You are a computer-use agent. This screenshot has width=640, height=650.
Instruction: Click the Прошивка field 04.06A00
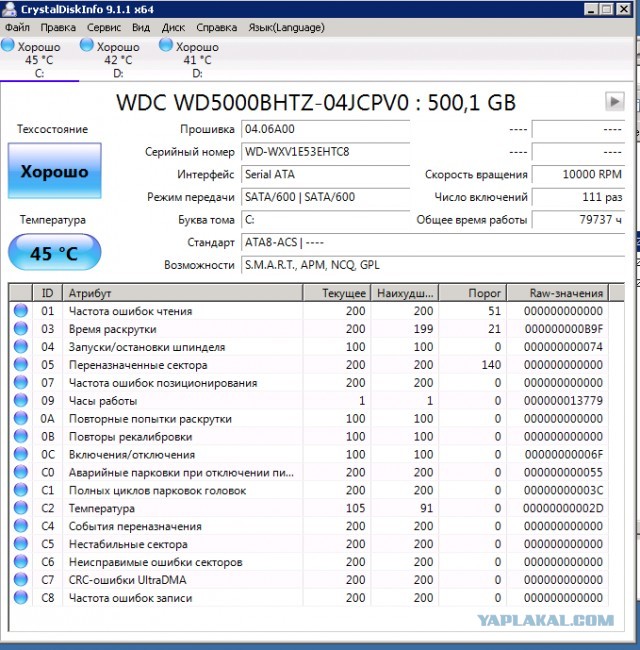click(x=325, y=129)
